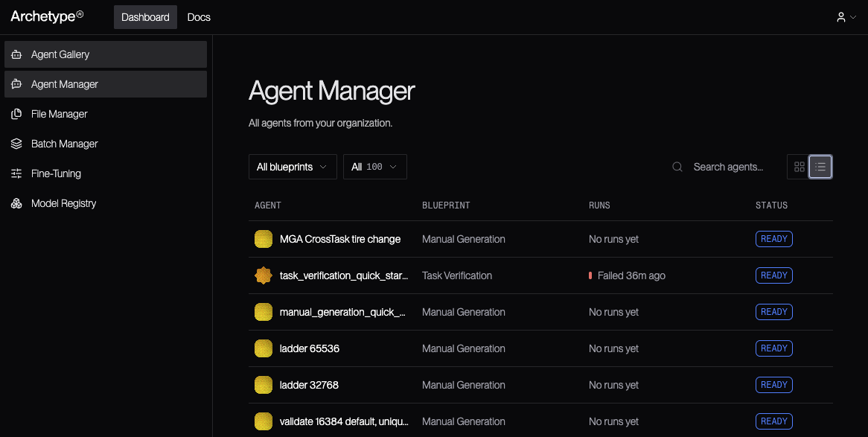Expand the account chevron in header
This screenshot has width=868, height=437.
(x=853, y=17)
